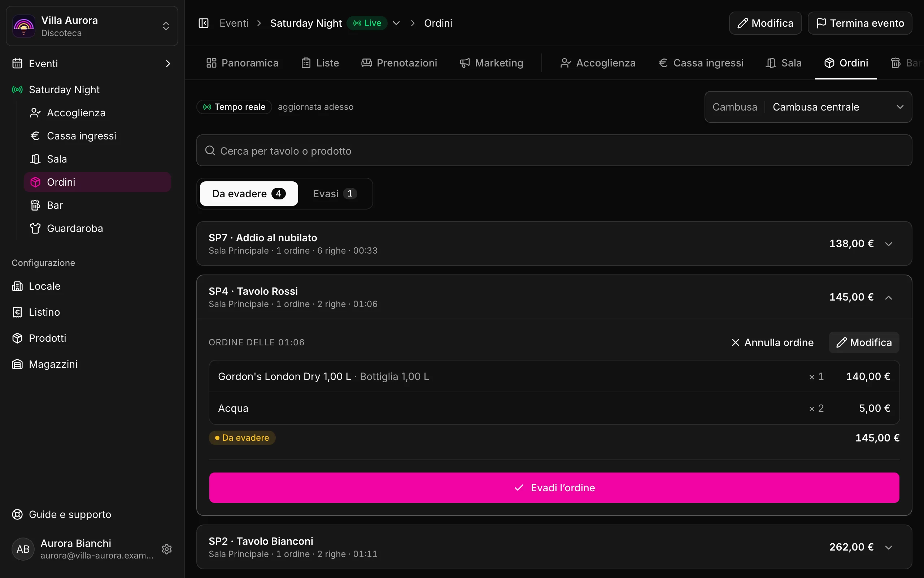Viewport: 924px width, 578px height.
Task: Click Modifica button in the top header
Action: pyautogui.click(x=765, y=23)
